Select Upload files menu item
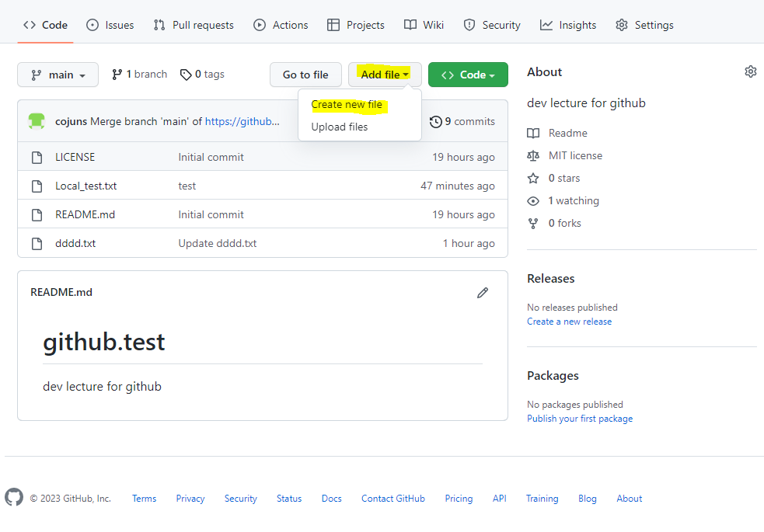This screenshot has height=532, width=764. point(340,127)
